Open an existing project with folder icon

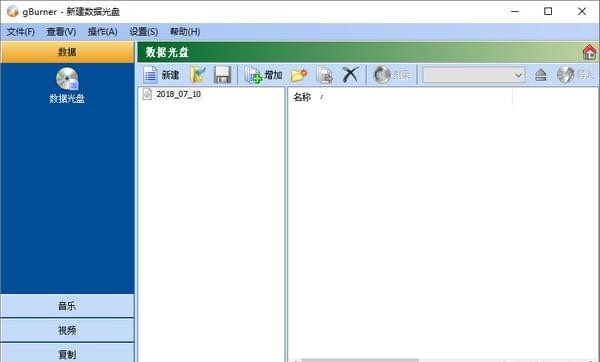tap(198, 75)
